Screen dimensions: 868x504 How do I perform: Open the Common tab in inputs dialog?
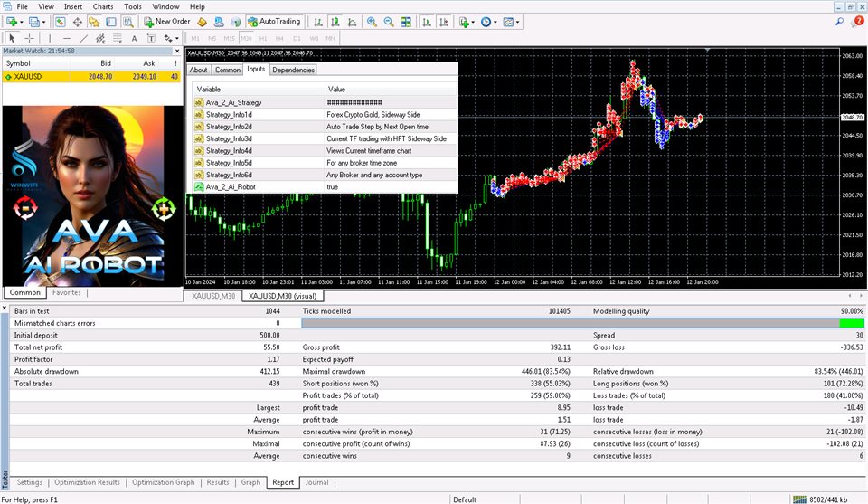pos(228,70)
